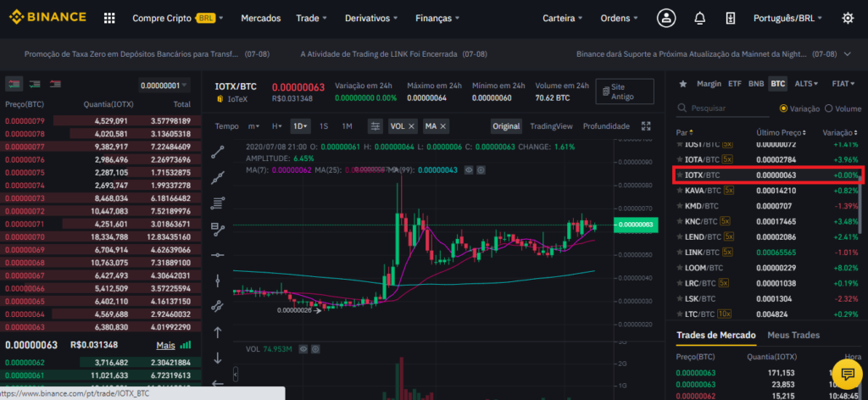Open favorites star tab in market list
This screenshot has height=400, width=868.
tap(683, 84)
